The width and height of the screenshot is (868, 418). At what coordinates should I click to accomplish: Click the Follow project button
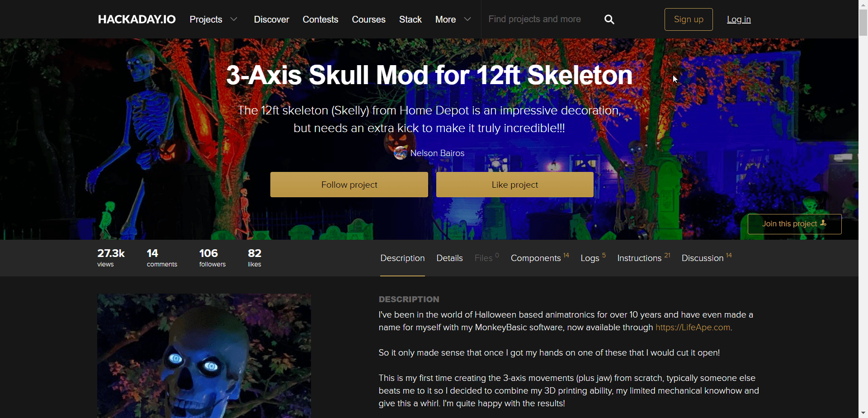pyautogui.click(x=349, y=185)
